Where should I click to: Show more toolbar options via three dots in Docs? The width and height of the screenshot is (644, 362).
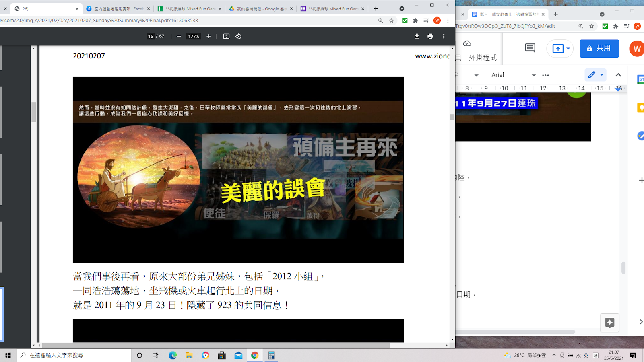point(545,75)
